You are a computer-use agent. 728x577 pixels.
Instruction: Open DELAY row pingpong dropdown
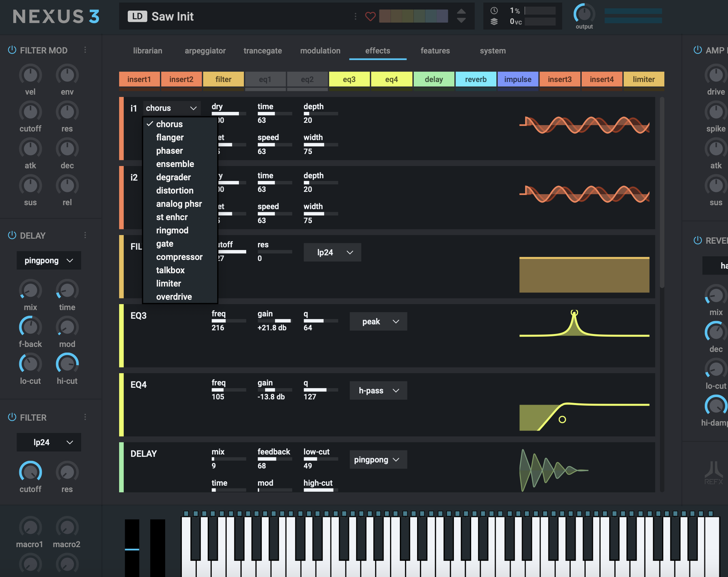(378, 459)
